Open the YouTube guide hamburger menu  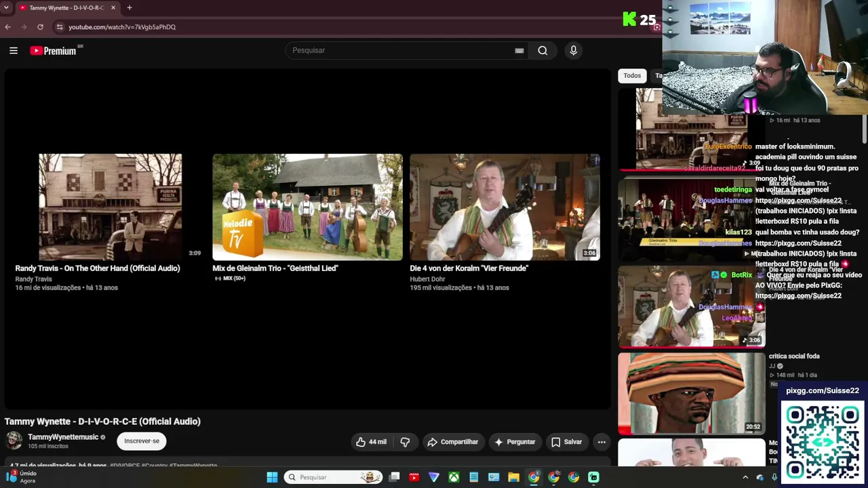[13, 50]
